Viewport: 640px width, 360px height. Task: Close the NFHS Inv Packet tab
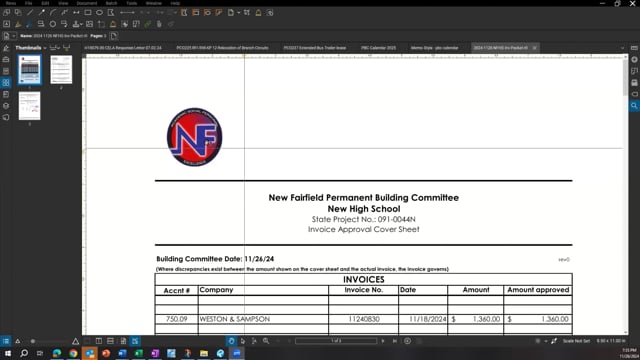click(534, 48)
